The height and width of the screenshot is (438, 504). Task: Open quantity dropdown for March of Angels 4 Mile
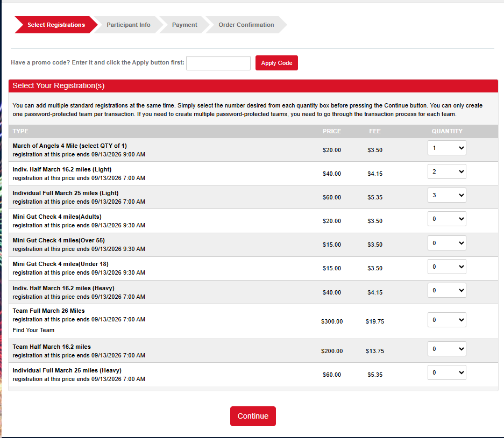click(446, 148)
